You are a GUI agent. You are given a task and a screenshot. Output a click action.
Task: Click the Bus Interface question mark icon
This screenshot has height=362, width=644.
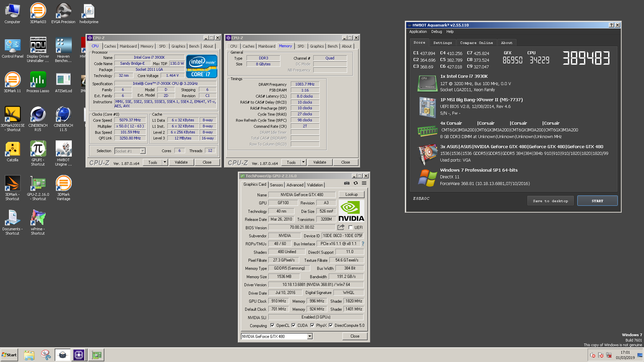(363, 244)
